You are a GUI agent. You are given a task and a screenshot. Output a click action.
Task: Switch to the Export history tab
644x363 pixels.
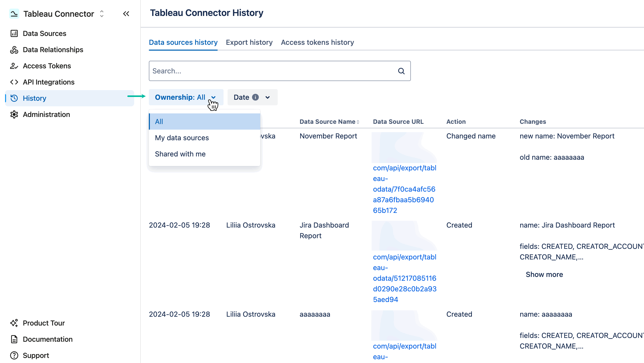pos(249,42)
